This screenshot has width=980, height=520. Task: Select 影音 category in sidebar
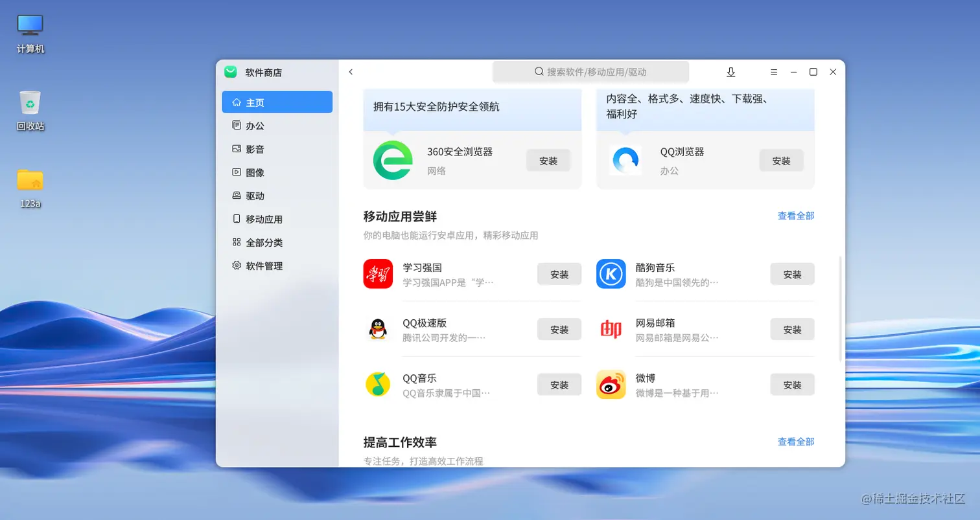277,149
